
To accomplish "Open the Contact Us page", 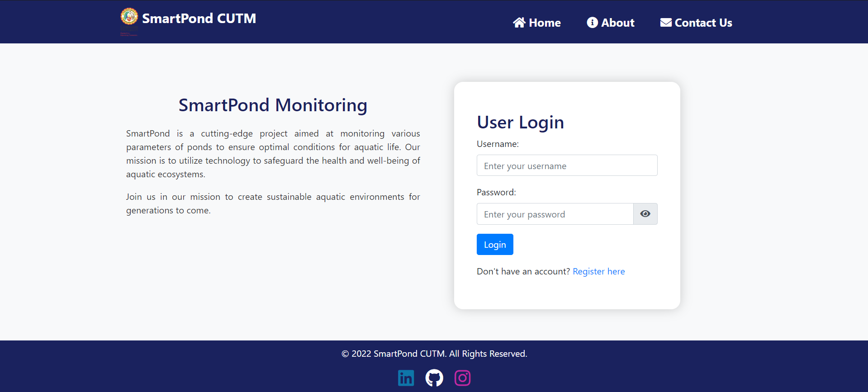I will point(696,23).
